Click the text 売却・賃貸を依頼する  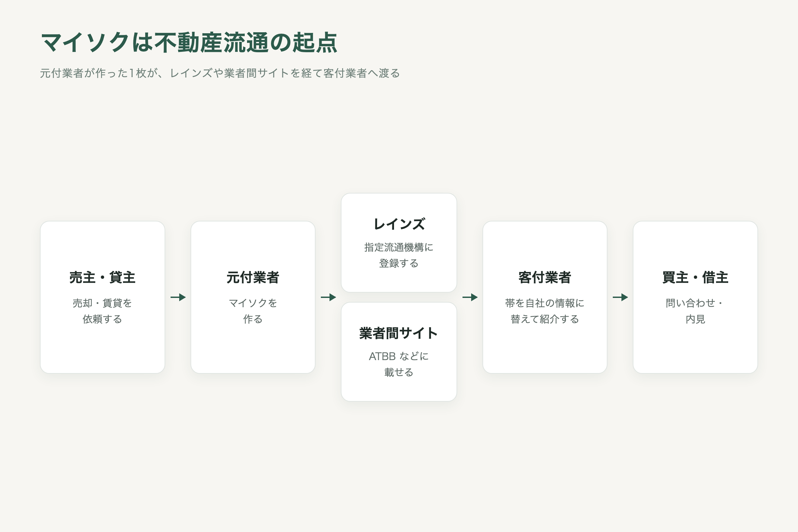click(x=102, y=311)
